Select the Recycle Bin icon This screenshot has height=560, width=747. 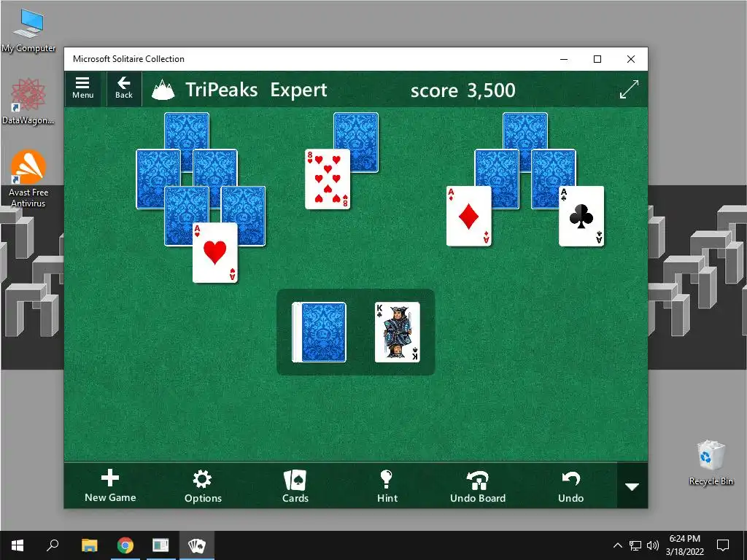click(711, 462)
